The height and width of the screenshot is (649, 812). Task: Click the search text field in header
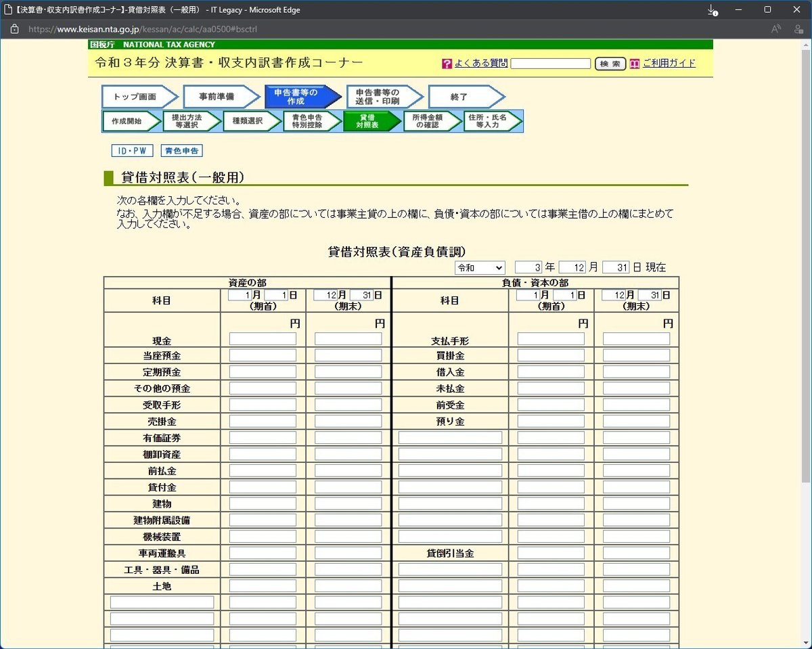pos(551,64)
